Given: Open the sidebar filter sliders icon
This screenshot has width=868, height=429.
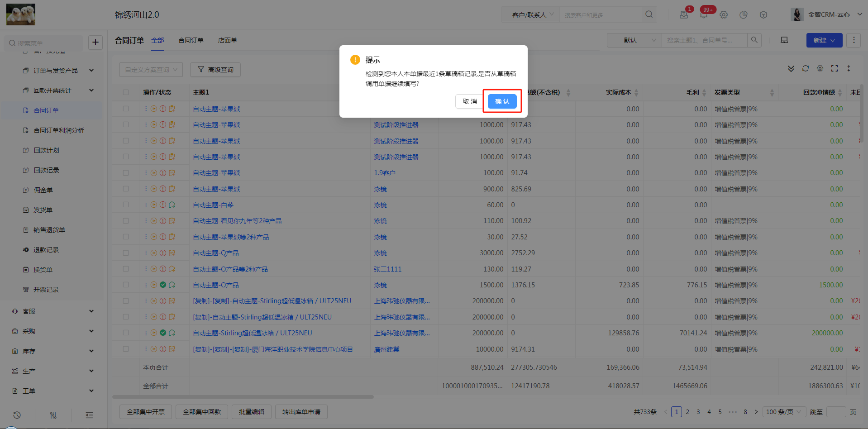Looking at the screenshot, I should point(53,415).
